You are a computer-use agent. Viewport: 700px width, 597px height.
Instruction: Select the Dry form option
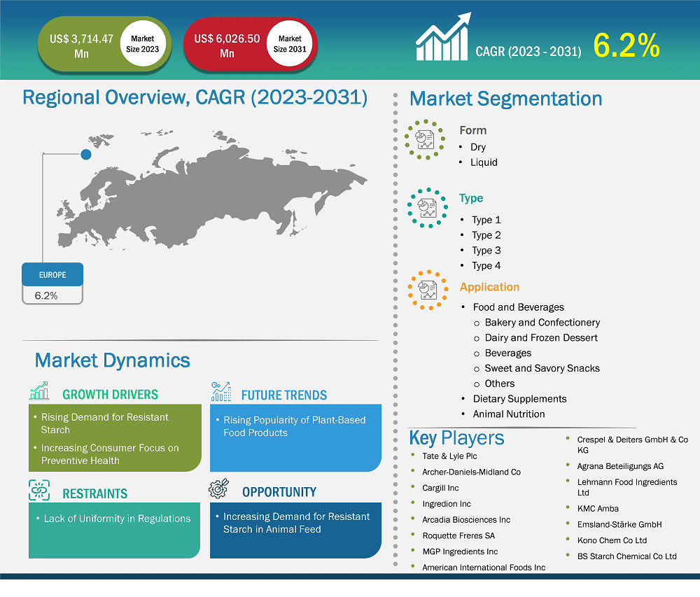478,147
